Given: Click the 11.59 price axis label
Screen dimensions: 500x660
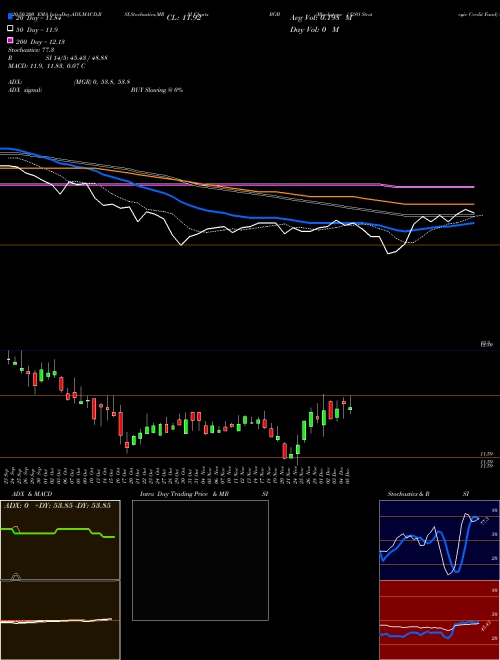Looking at the screenshot, I should [487, 454].
